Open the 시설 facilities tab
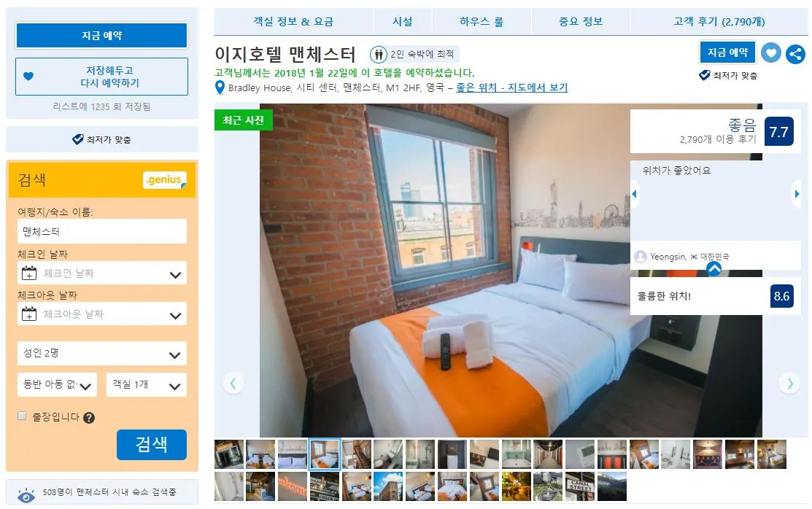 pos(403,21)
